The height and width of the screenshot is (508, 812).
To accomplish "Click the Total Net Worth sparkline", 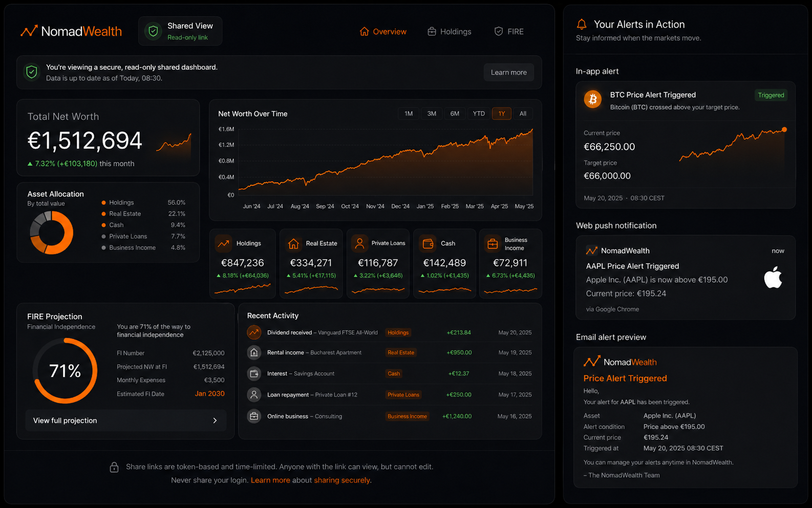I will [174, 142].
